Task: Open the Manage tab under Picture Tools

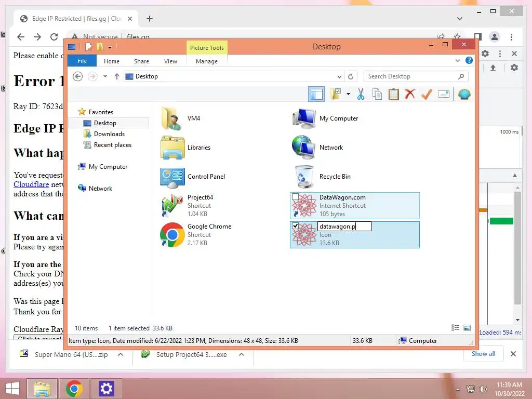Action: tap(207, 61)
